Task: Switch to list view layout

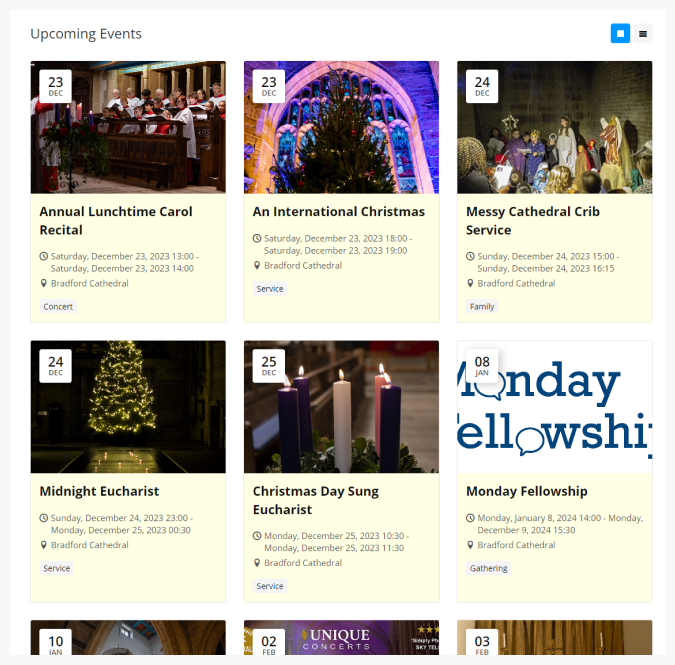Action: coord(643,34)
